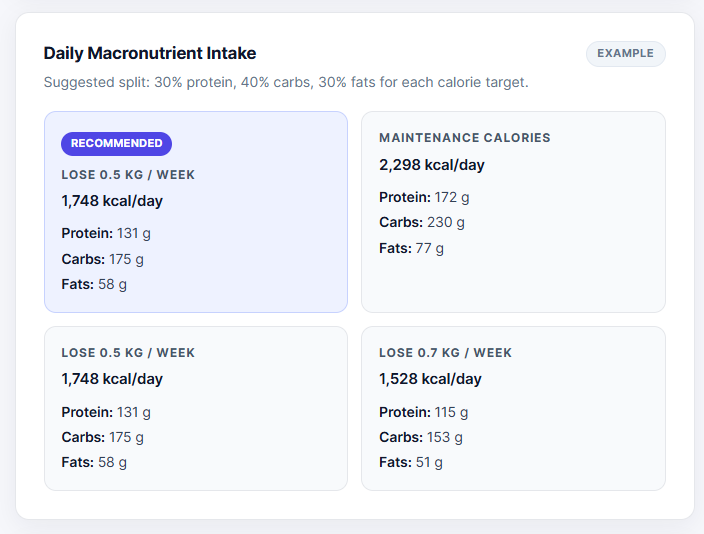Click the 2,298 kcal/day value

point(432,165)
